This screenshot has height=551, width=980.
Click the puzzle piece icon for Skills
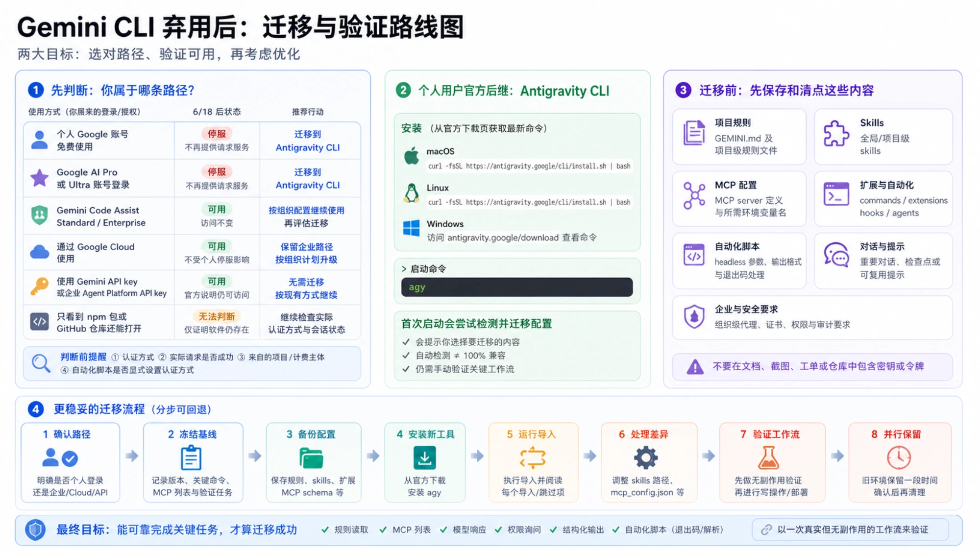point(836,133)
